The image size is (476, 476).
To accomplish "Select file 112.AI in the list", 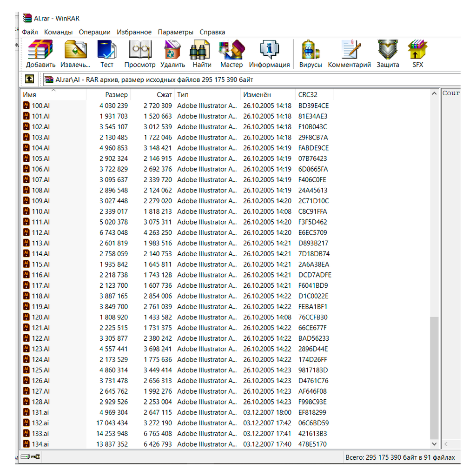I will 41,232.
